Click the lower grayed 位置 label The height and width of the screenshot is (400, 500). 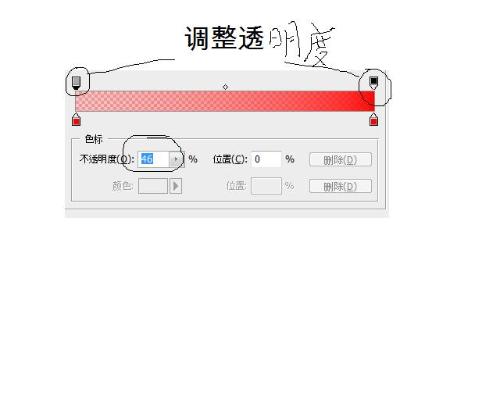point(236,186)
